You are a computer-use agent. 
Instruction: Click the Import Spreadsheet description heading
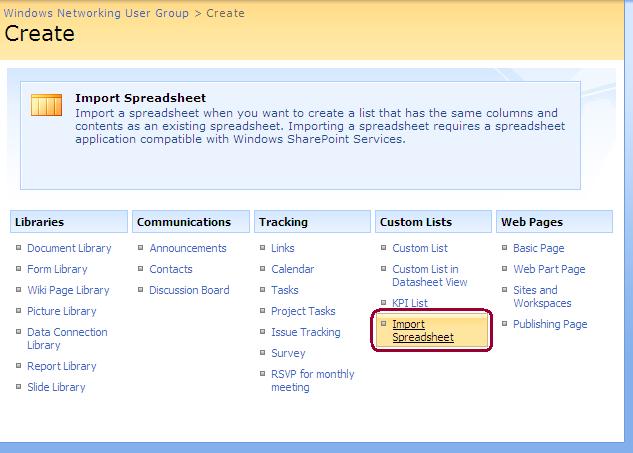point(140,98)
